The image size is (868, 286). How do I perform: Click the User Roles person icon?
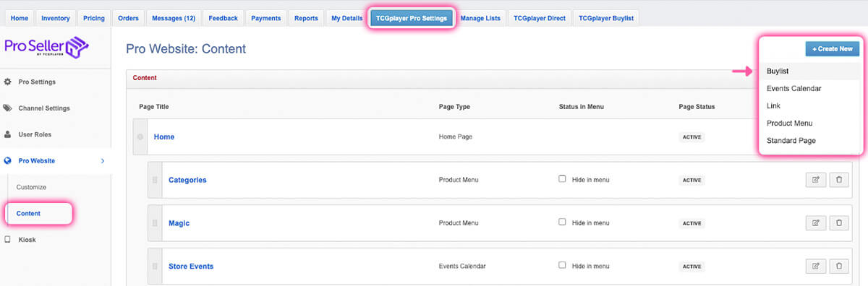point(7,134)
